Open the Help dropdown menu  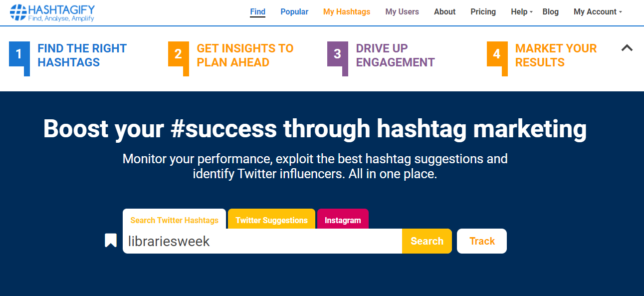coord(521,12)
